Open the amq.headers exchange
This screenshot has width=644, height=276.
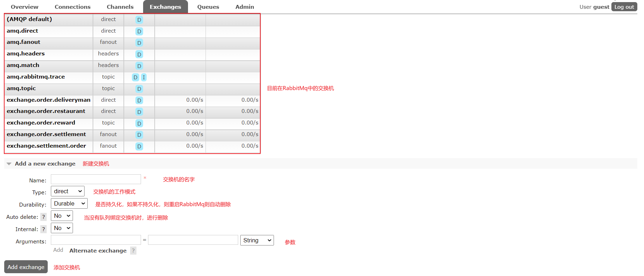[26, 54]
